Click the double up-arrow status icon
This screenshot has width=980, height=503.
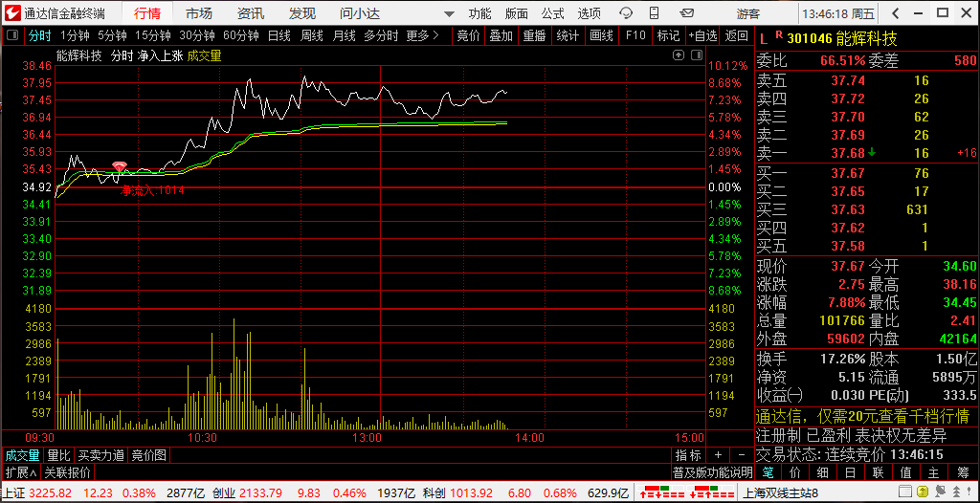point(955,493)
